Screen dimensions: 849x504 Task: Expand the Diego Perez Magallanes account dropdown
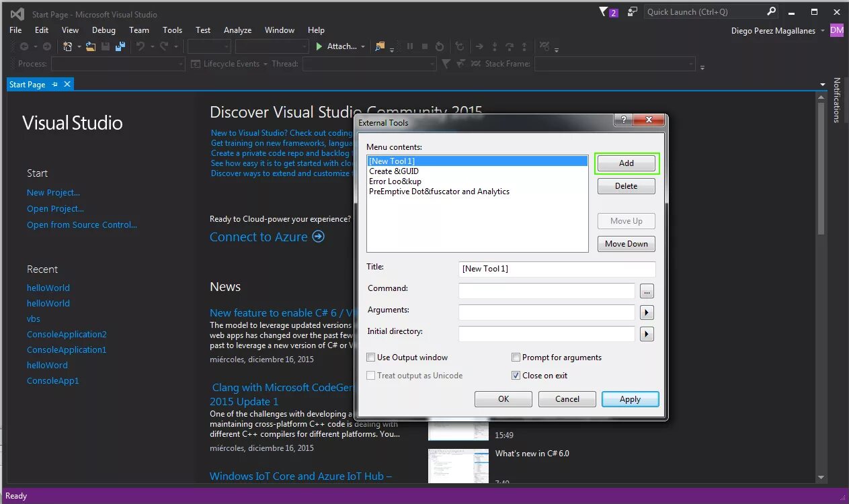823,31
